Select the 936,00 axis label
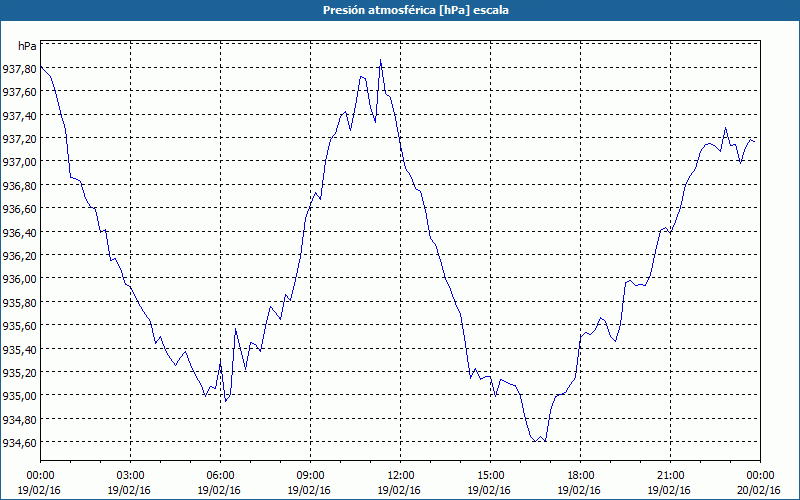This screenshot has width=800, height=500. 19,279
